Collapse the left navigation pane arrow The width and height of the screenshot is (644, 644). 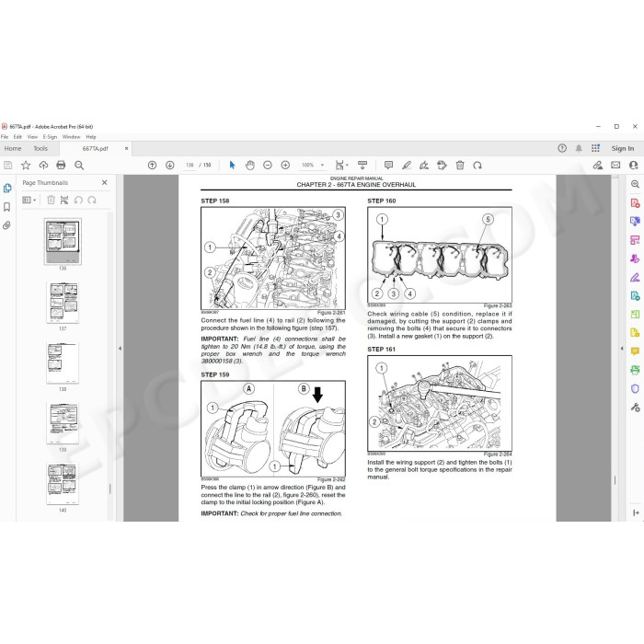coord(120,349)
